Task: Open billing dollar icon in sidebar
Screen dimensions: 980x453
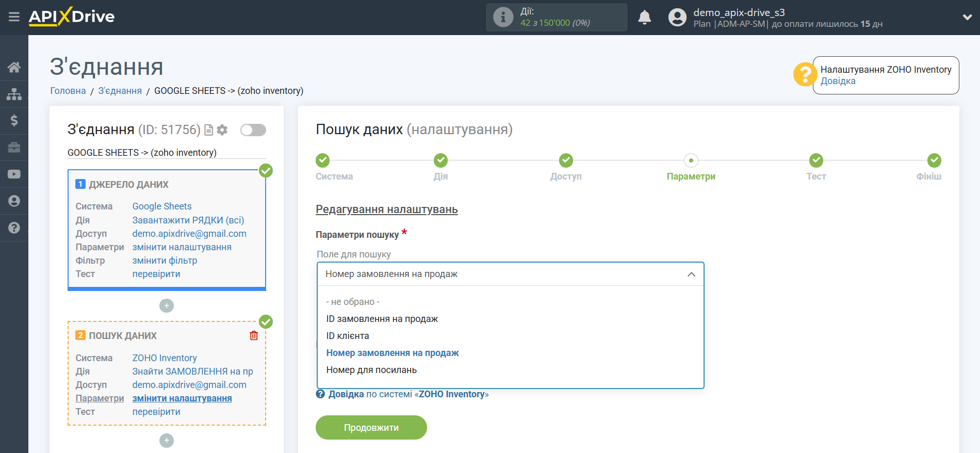Action: pyautogui.click(x=14, y=121)
